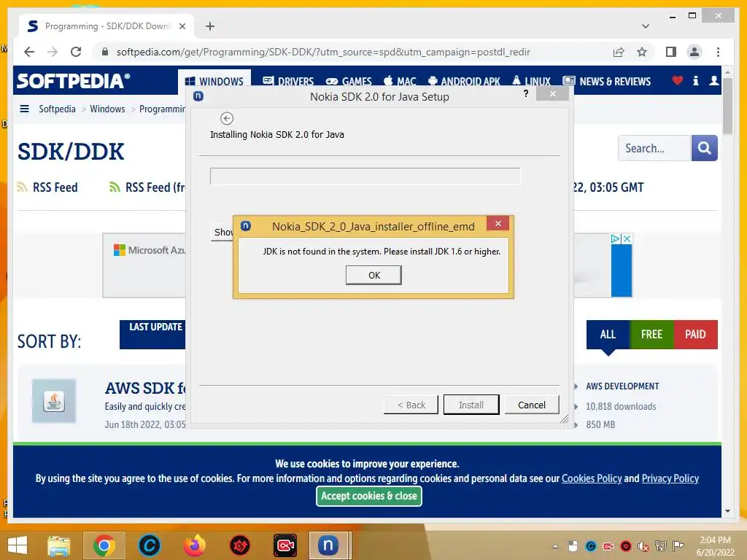The image size is (747, 560).
Task: Close the Nokia_SDK_2_0_Java_installer error dialog
Action: (498, 223)
